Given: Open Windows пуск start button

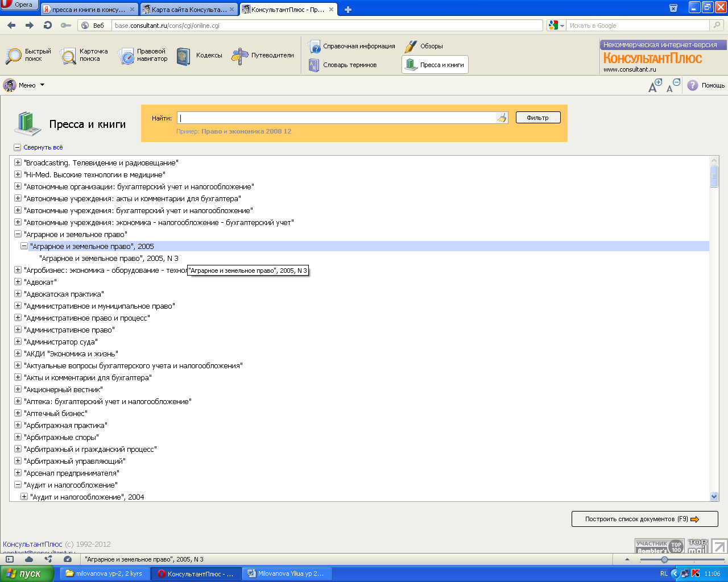Looking at the screenshot, I should (27, 573).
